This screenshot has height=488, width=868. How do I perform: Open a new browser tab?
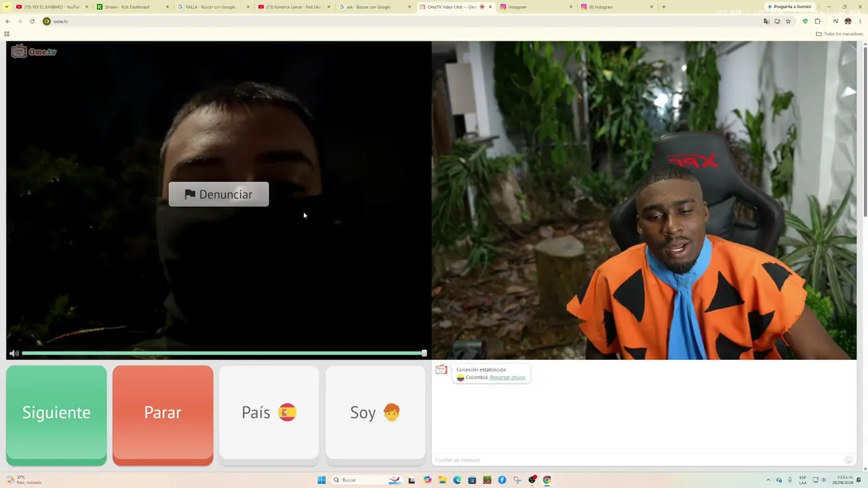pos(663,7)
